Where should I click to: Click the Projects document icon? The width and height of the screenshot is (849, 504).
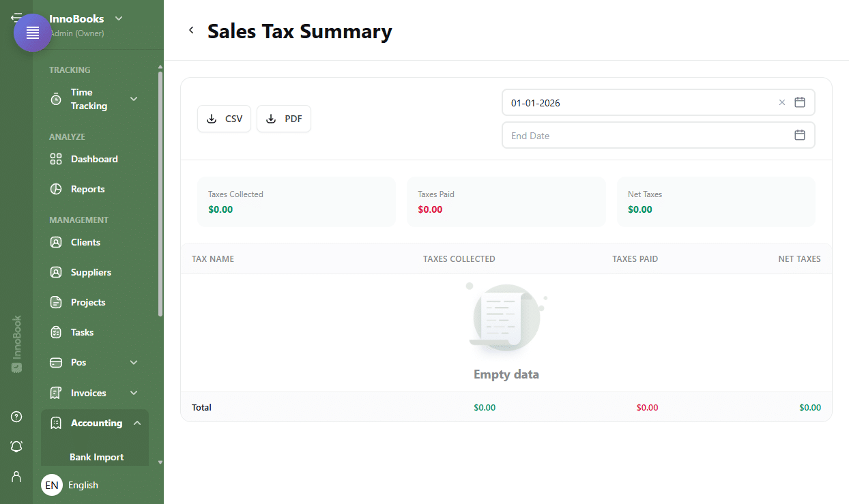pyautogui.click(x=56, y=302)
